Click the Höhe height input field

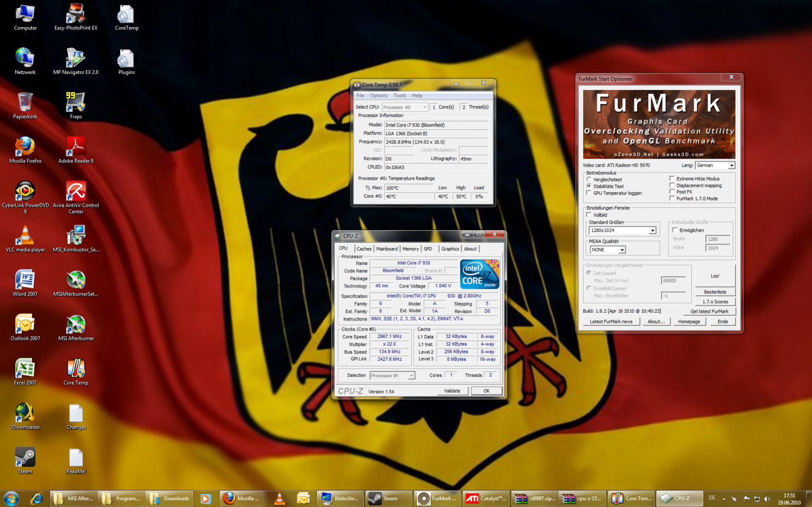pos(718,248)
